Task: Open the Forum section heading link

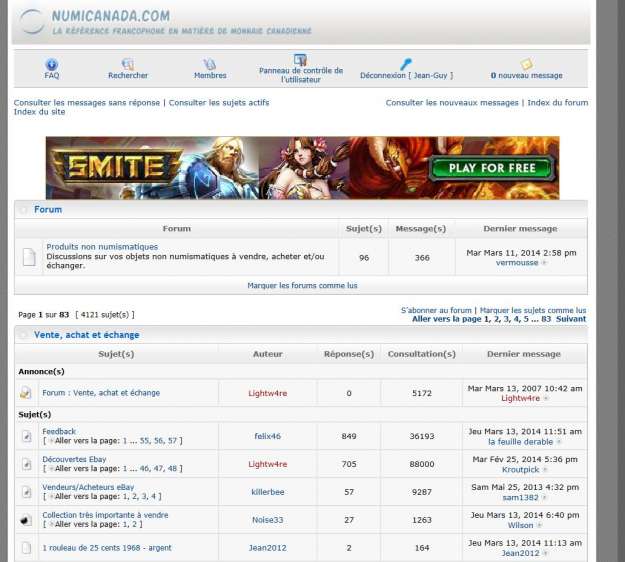Action: 48,210
